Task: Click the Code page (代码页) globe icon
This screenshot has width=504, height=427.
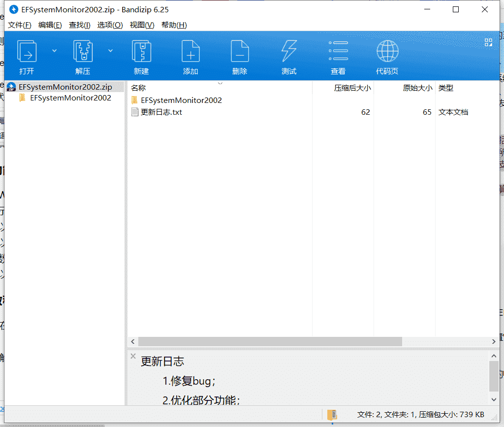Action: [387, 51]
